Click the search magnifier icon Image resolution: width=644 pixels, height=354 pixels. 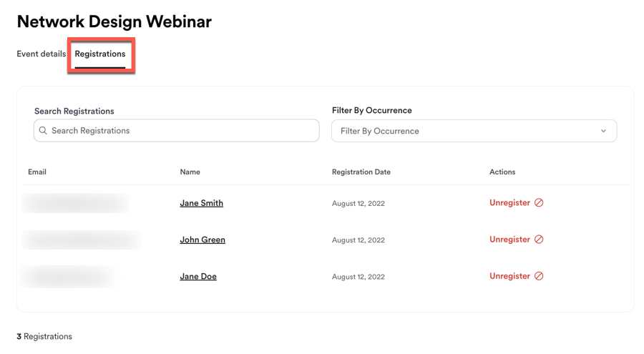click(43, 131)
